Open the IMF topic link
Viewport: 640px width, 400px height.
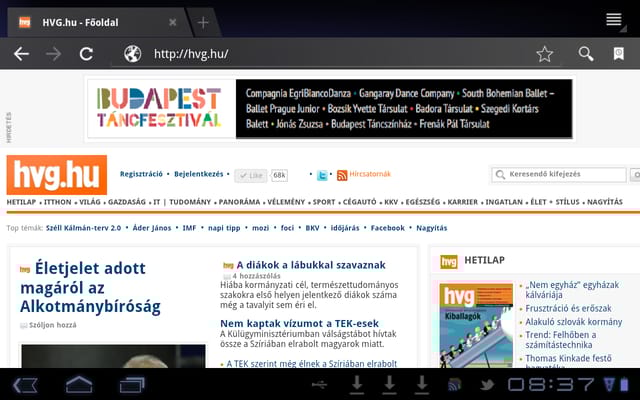pos(189,228)
